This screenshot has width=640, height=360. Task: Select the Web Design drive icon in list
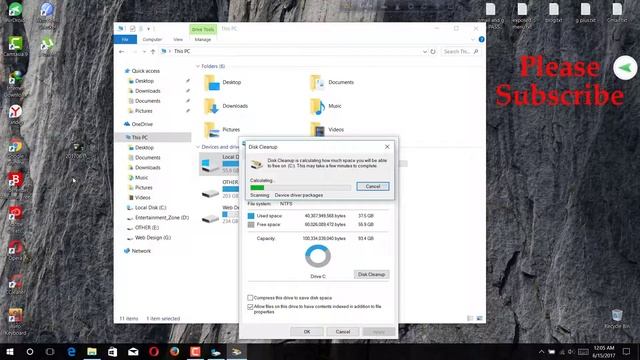(x=211, y=219)
